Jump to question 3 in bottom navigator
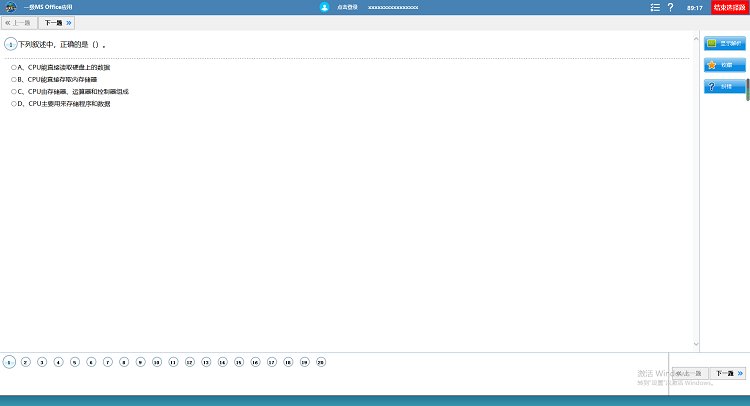The width and height of the screenshot is (750, 406). click(x=42, y=362)
